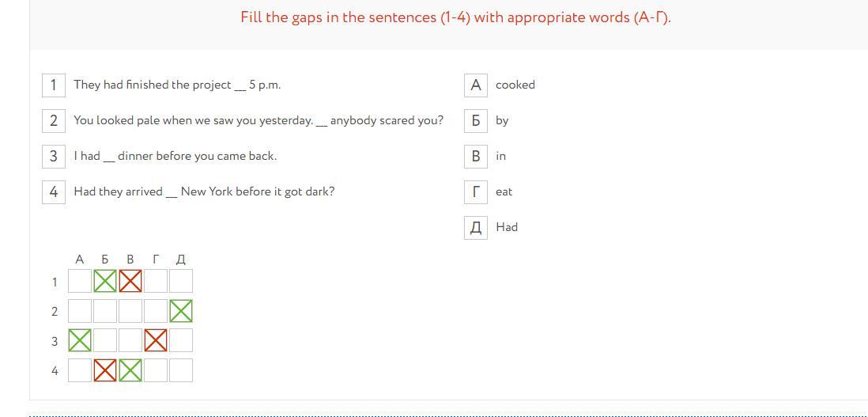Viewport: 868px width, 417px height.
Task: Click the letter Б option box for 'by'
Action: 476,121
